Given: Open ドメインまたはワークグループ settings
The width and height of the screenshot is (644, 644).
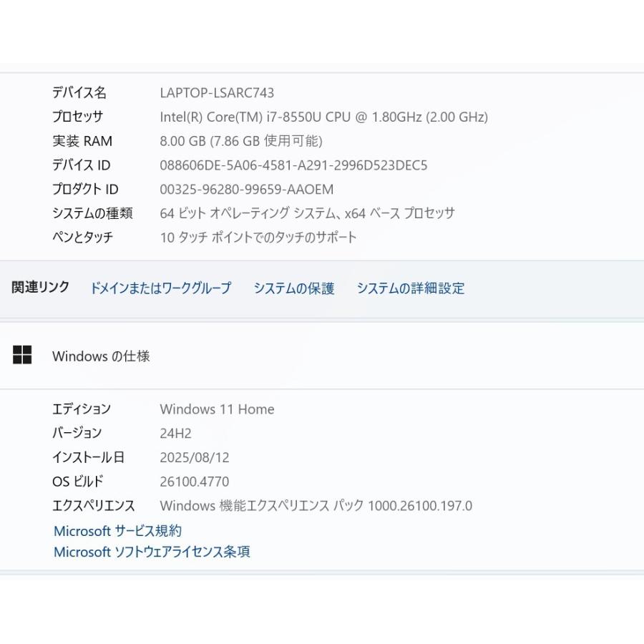Looking at the screenshot, I should (x=160, y=288).
